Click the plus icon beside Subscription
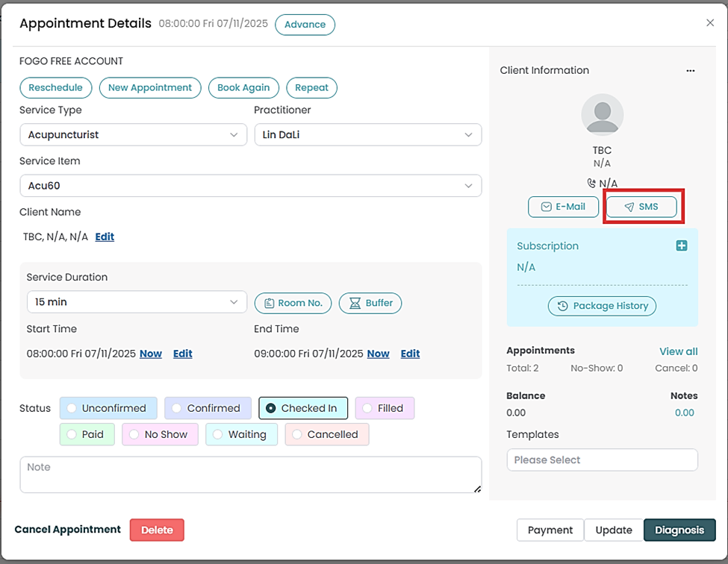728x564 pixels. 681,245
